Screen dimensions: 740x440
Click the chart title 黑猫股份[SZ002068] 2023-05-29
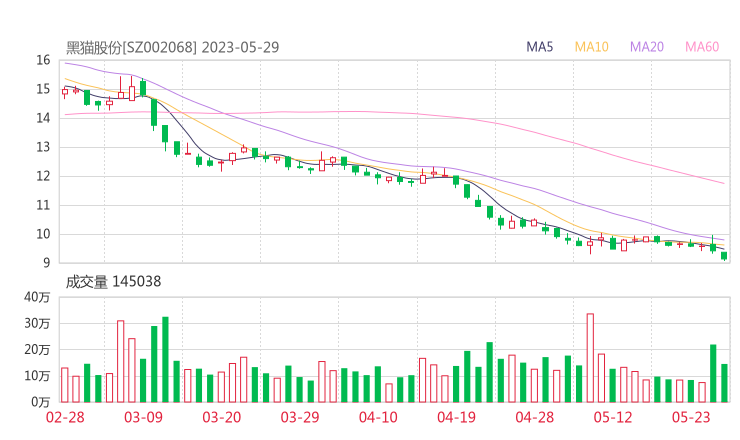click(x=172, y=47)
